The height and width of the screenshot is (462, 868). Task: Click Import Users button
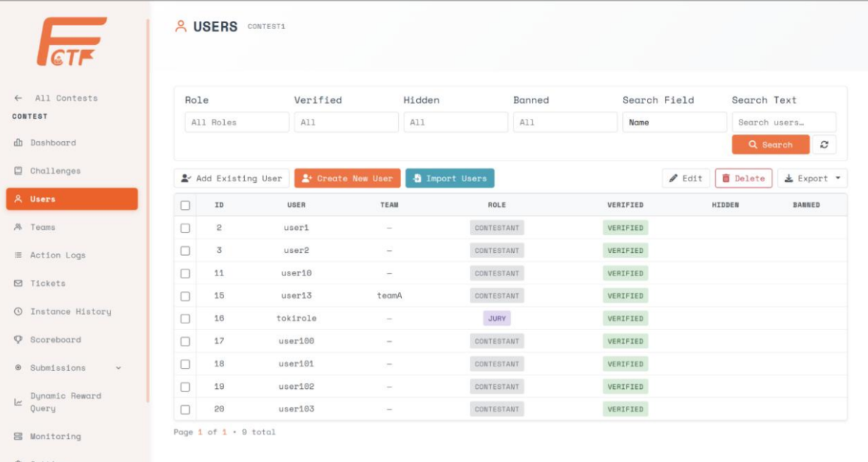(x=450, y=178)
